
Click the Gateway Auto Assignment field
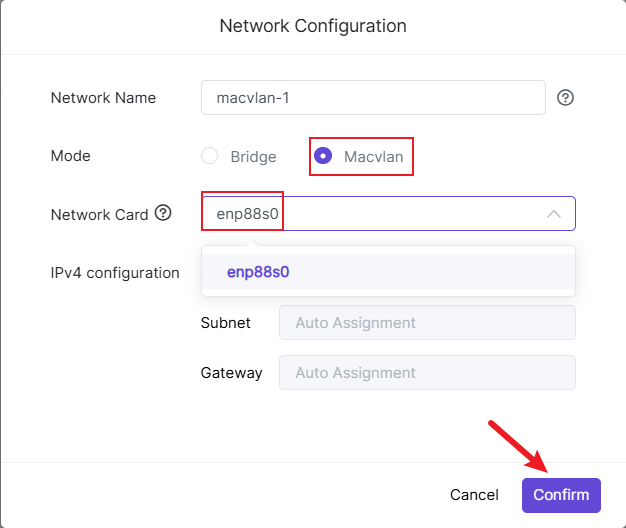click(x=427, y=373)
